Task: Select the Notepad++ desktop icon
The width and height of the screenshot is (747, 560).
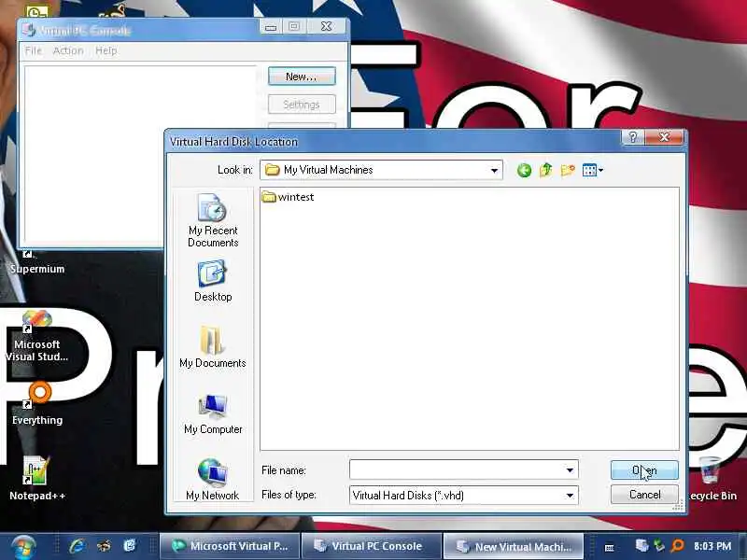Action: 37,479
